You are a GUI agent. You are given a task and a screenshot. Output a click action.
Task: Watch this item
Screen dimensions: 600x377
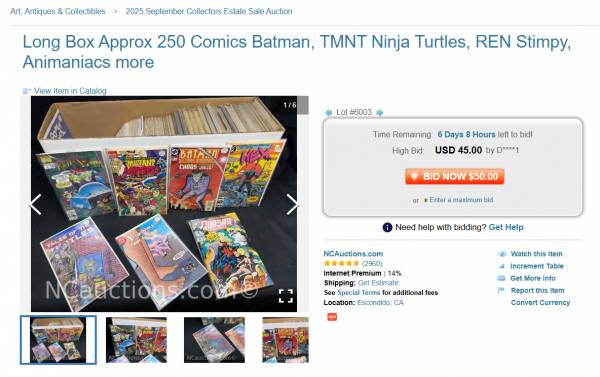click(x=536, y=254)
